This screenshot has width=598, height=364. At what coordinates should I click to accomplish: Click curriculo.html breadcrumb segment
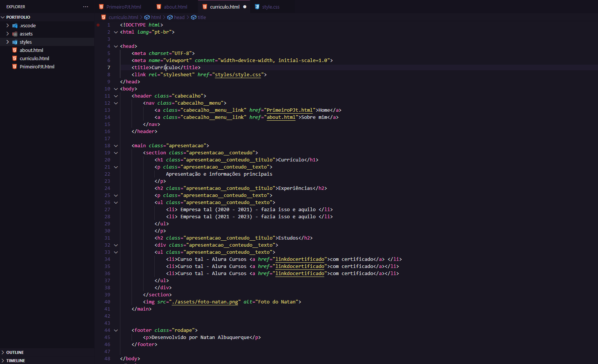123,17
